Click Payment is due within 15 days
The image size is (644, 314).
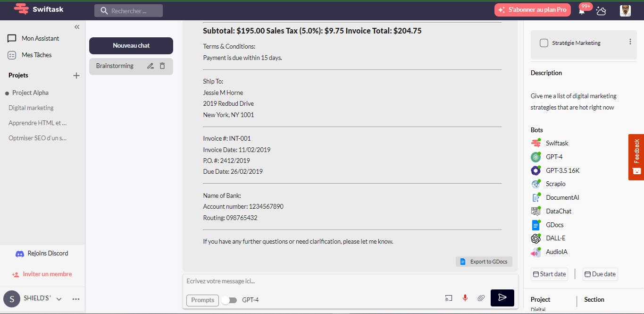243,58
